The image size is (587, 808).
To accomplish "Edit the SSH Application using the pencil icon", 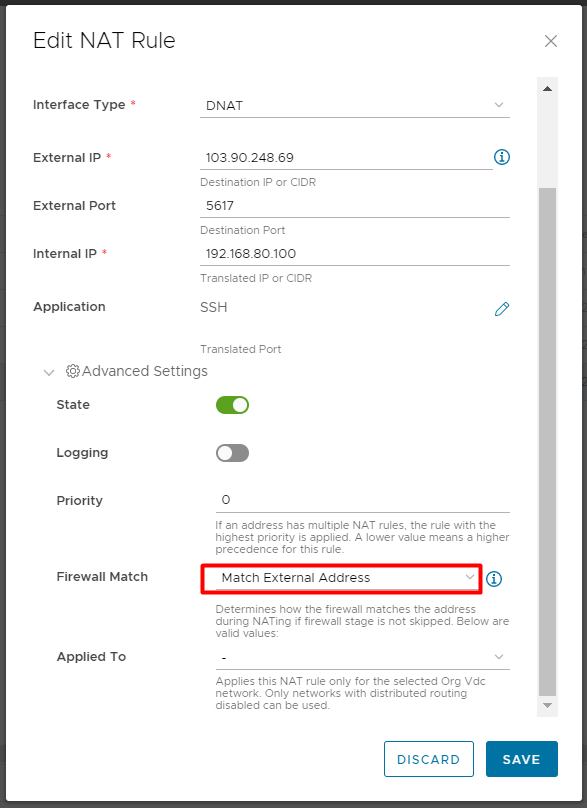I will click(x=501, y=310).
